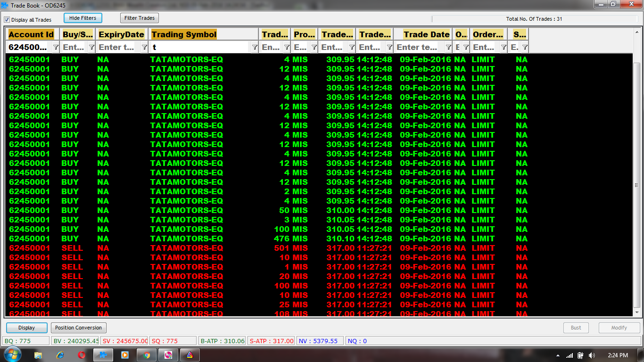The height and width of the screenshot is (362, 644).
Task: Focus the Account Id filter field showing 624500
Action: point(28,47)
